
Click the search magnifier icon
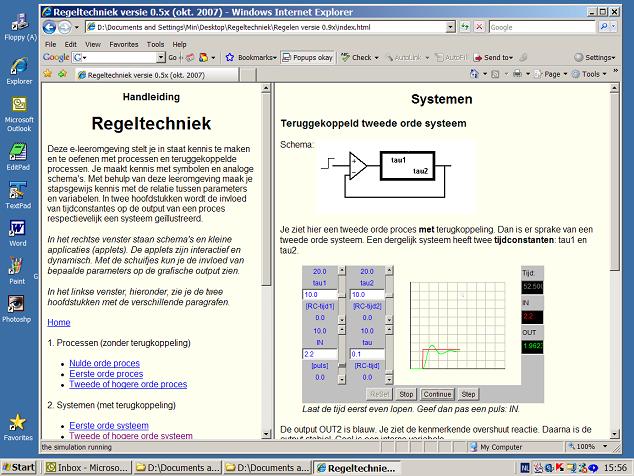click(x=603, y=27)
